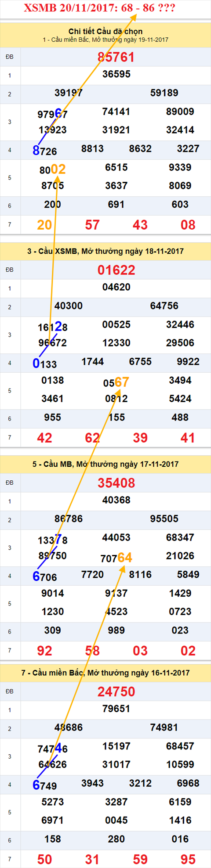Click third prize number 68347
211x868 pixels.
pos(180,537)
